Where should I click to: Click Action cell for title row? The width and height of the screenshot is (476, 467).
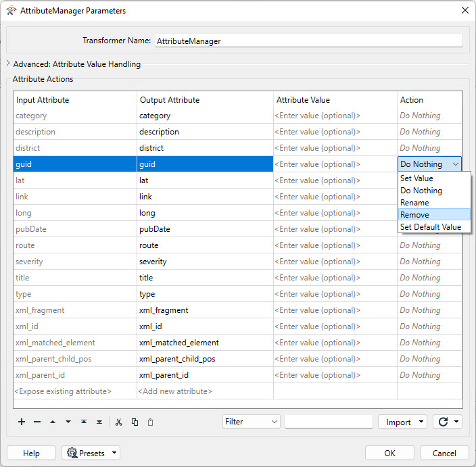tap(430, 278)
